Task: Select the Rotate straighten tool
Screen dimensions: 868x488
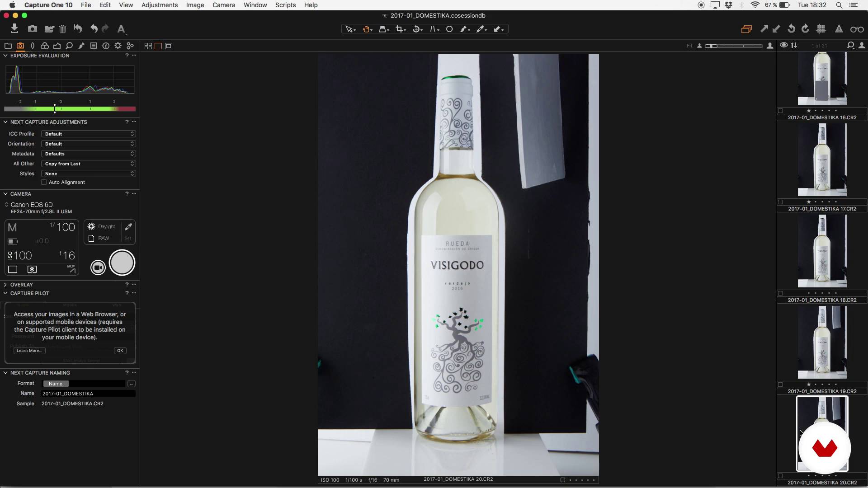Action: [417, 29]
